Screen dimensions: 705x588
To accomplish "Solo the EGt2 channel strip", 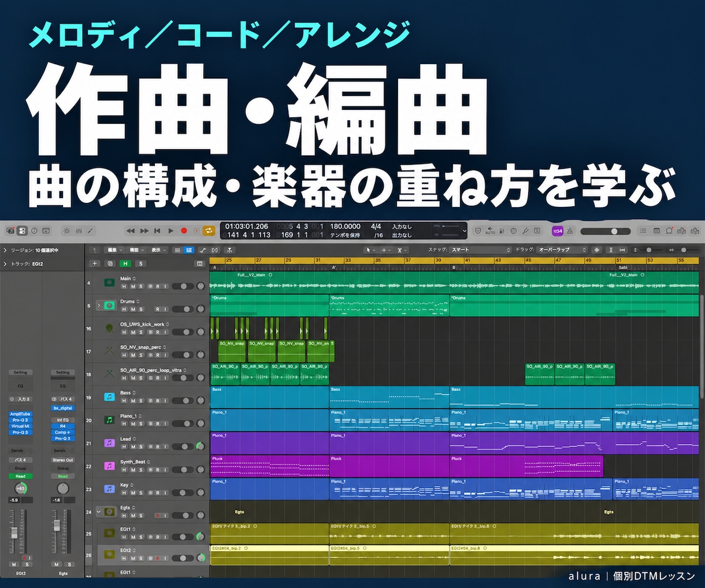I will coord(27,564).
